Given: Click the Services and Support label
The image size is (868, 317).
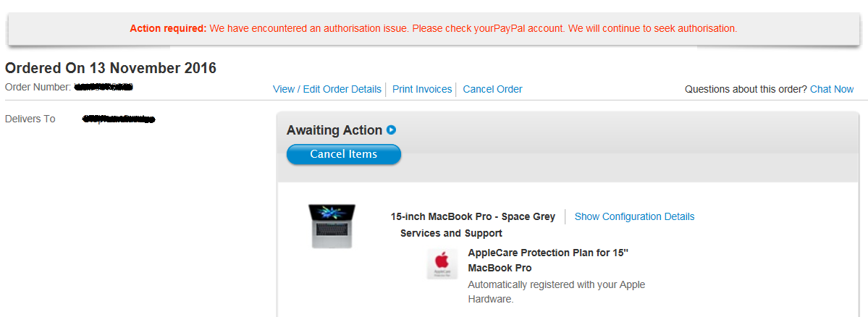Looking at the screenshot, I should coord(451,233).
